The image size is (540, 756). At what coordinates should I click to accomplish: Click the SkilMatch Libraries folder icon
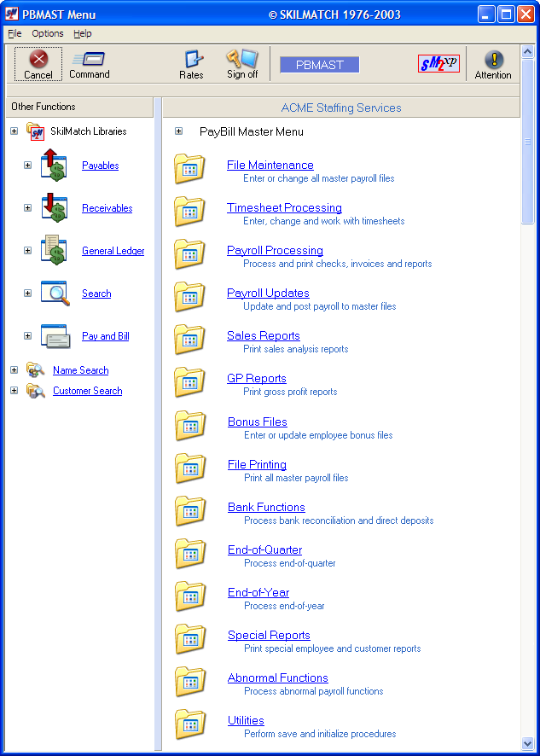pyautogui.click(x=36, y=131)
